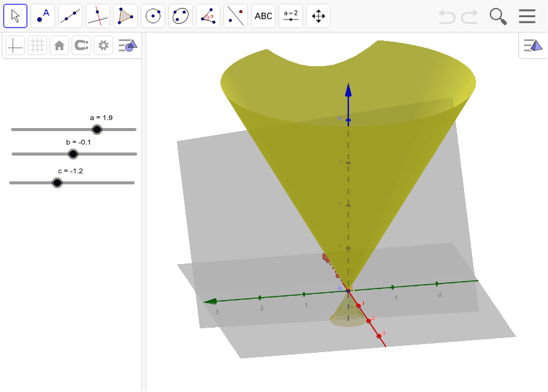Click the 'b = -0.1' label

78,142
